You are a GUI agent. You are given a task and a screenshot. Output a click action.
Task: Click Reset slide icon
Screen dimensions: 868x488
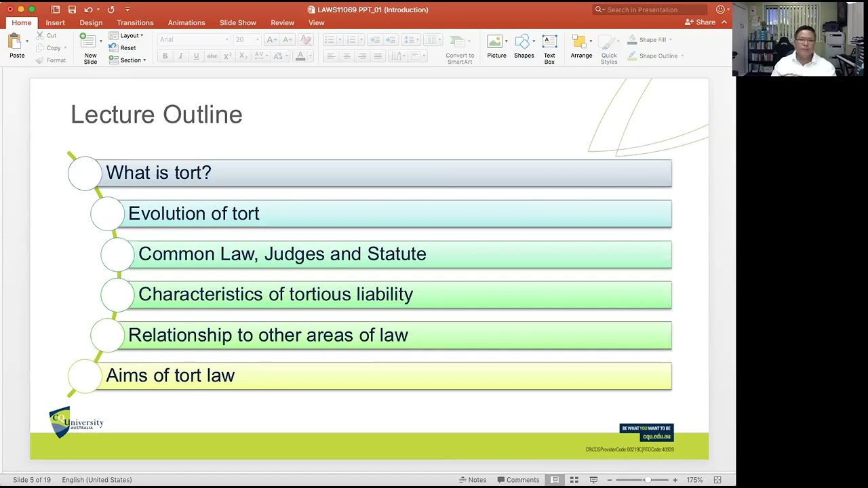click(x=113, y=48)
